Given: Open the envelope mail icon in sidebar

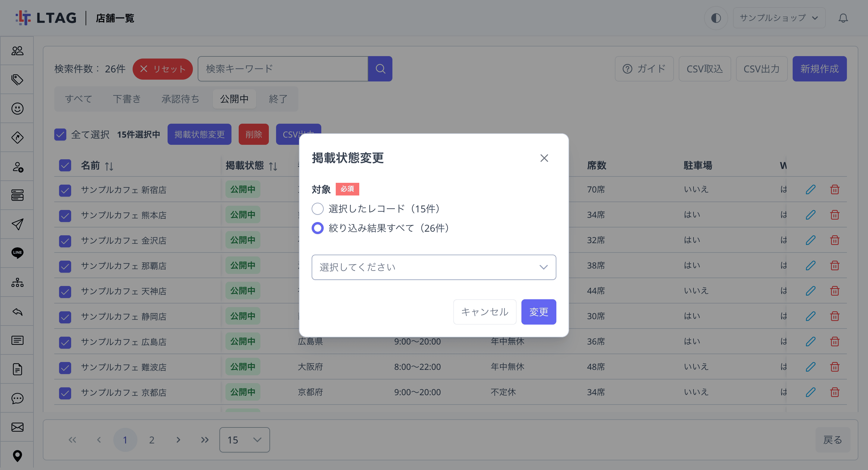Looking at the screenshot, I should (x=17, y=427).
